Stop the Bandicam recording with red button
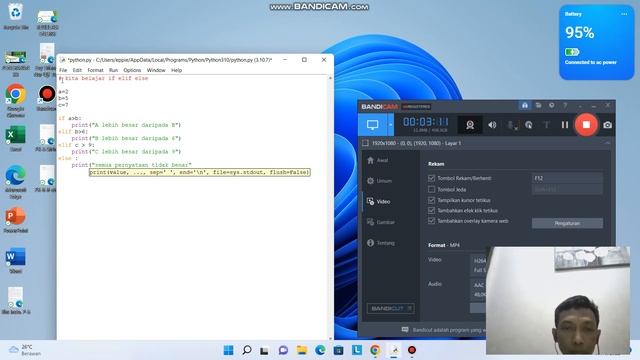Image resolution: width=640 pixels, height=360 pixels. click(586, 124)
